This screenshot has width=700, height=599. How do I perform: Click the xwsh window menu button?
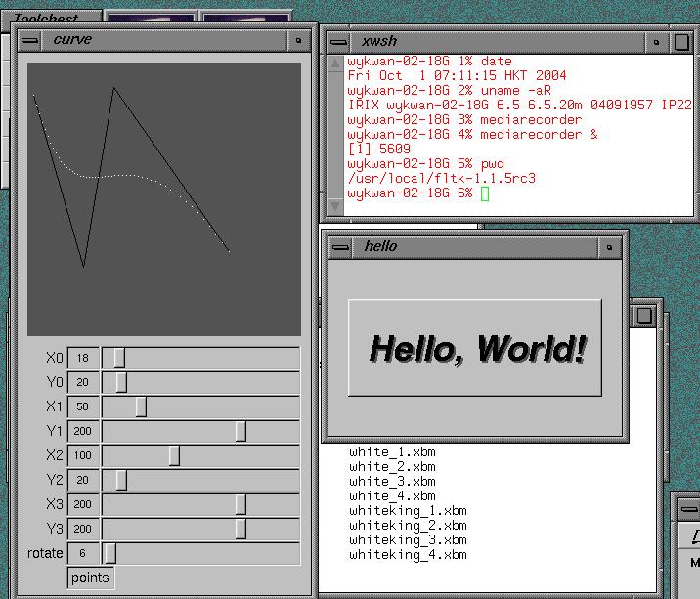pyautogui.click(x=338, y=42)
